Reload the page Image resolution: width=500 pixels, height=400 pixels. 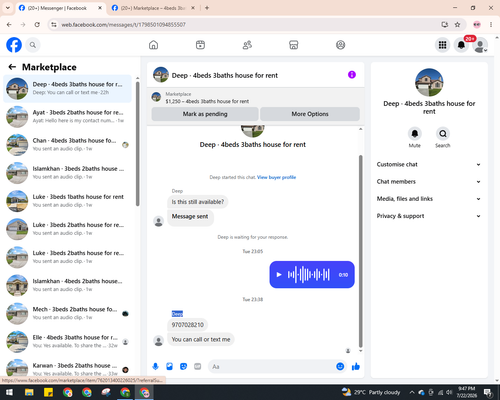click(37, 25)
